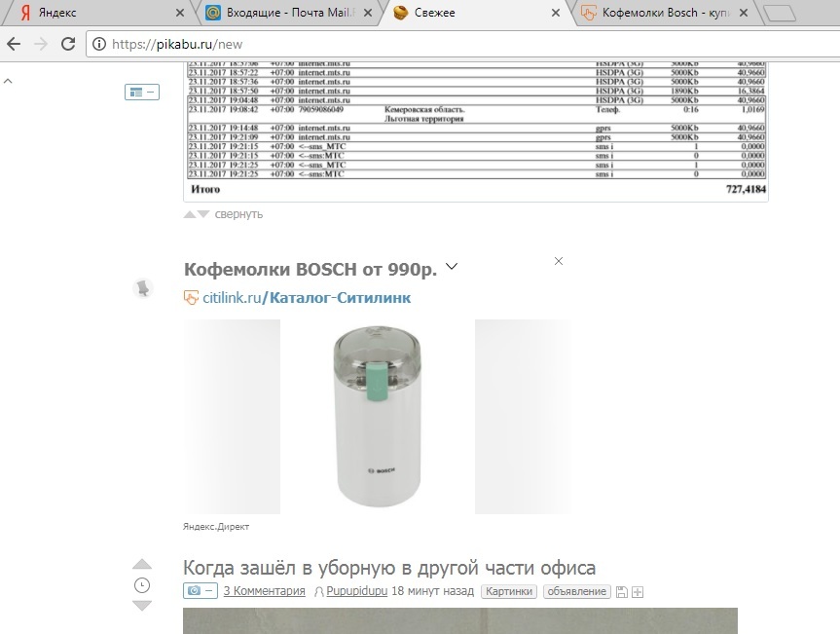Viewport: 840px width, 634px height.
Task: Click the pin icon beside the ad
Action: 143,288
